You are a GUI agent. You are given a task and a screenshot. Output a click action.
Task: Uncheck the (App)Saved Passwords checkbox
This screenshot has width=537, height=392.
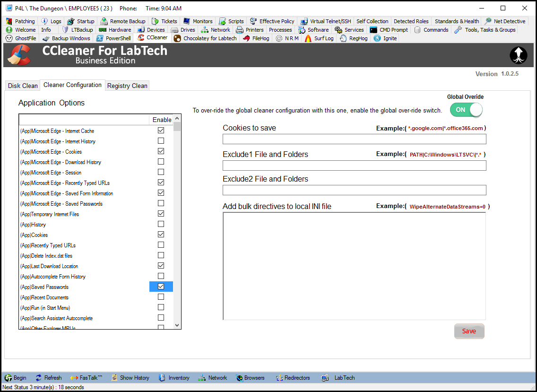click(x=161, y=287)
